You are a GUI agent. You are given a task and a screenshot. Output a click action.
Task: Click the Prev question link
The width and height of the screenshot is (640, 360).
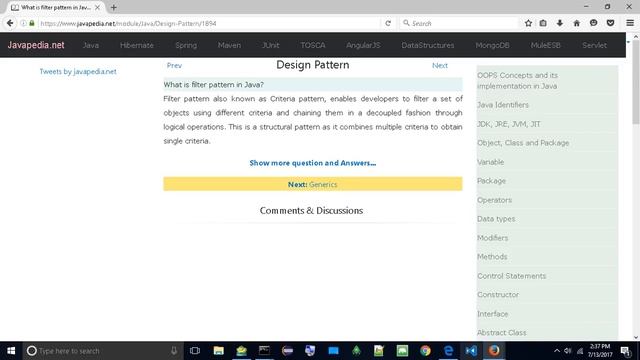[x=174, y=65]
